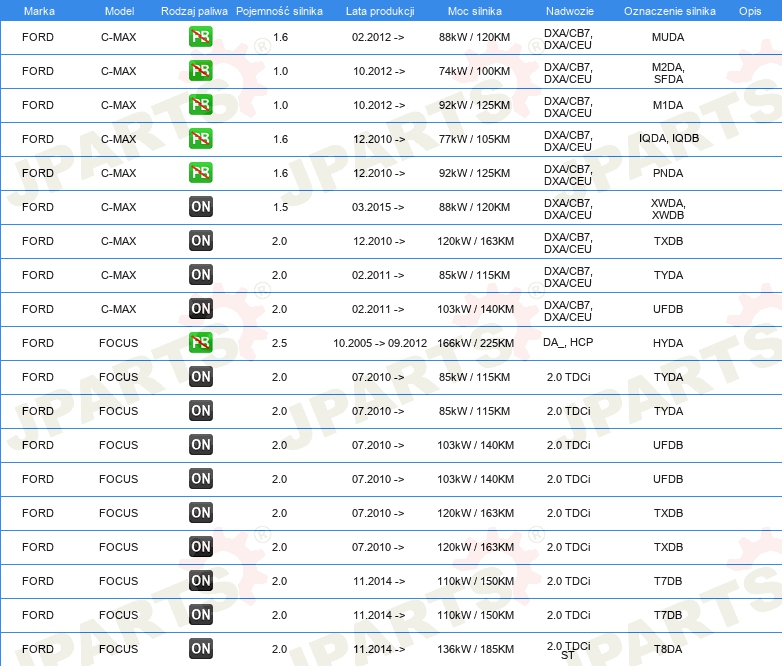
Task: Select 12.2010 -> in the IQDA, IQDB row
Action: click(379, 139)
